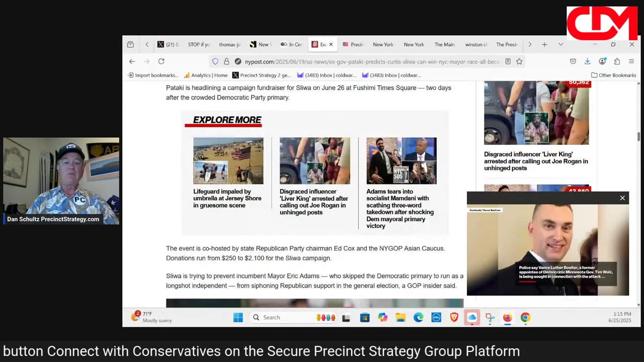The width and height of the screenshot is (644, 362).
Task: Close the active nypost article tab
Action: point(331,44)
